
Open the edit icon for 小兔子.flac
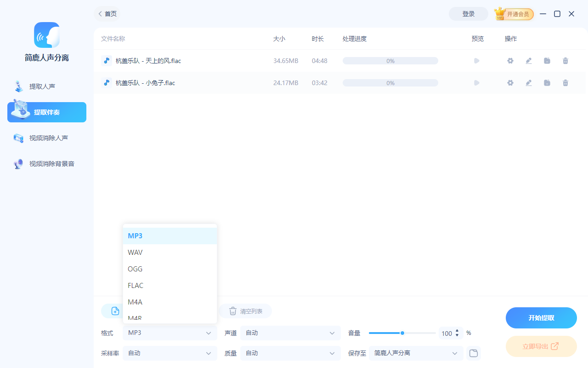528,83
